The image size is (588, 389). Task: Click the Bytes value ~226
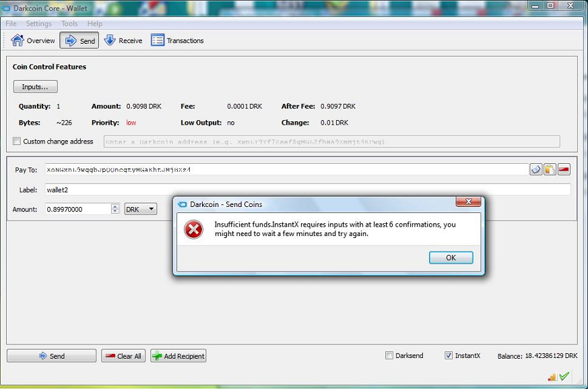[64, 123]
